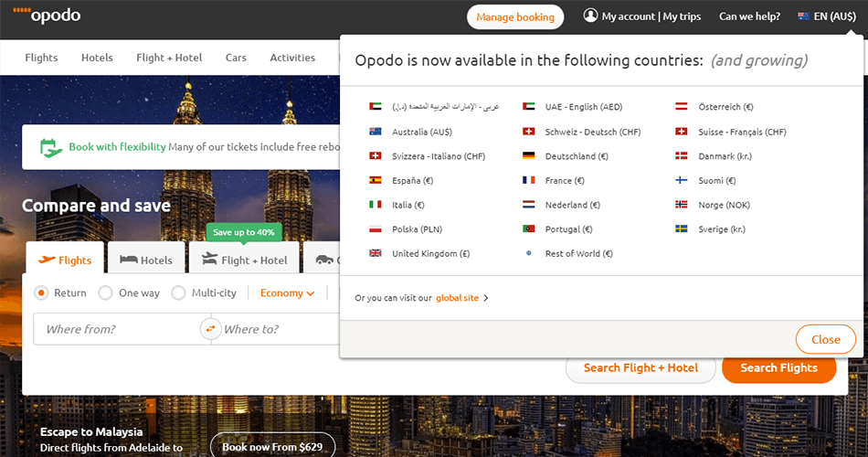Open the Flight + Hotel navigation item
Viewport: 868px width, 457px height.
click(169, 58)
